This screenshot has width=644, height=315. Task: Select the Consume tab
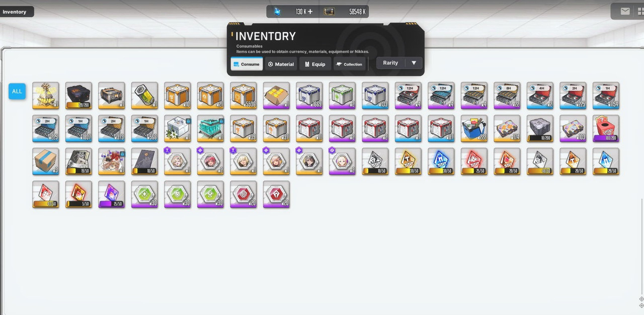click(247, 64)
